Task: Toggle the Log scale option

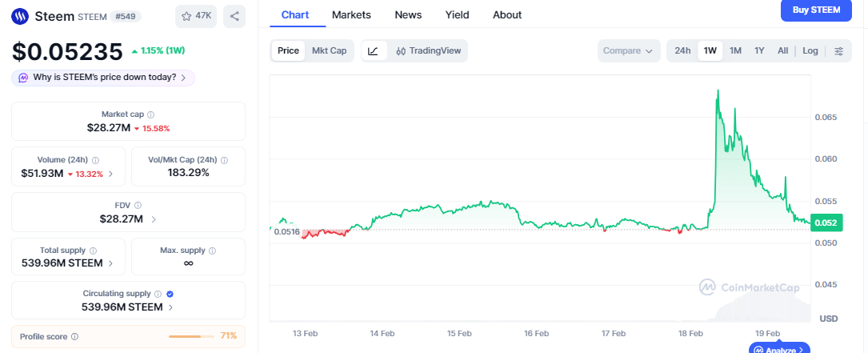Action: point(810,51)
